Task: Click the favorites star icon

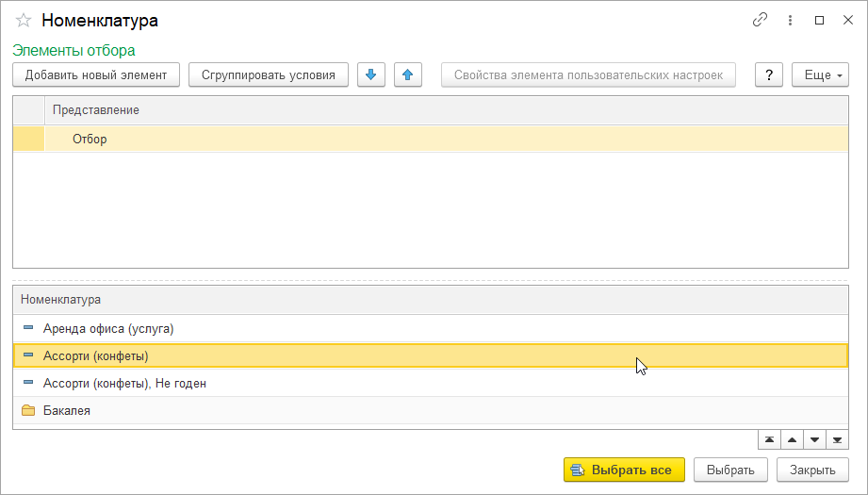Action: pos(24,20)
